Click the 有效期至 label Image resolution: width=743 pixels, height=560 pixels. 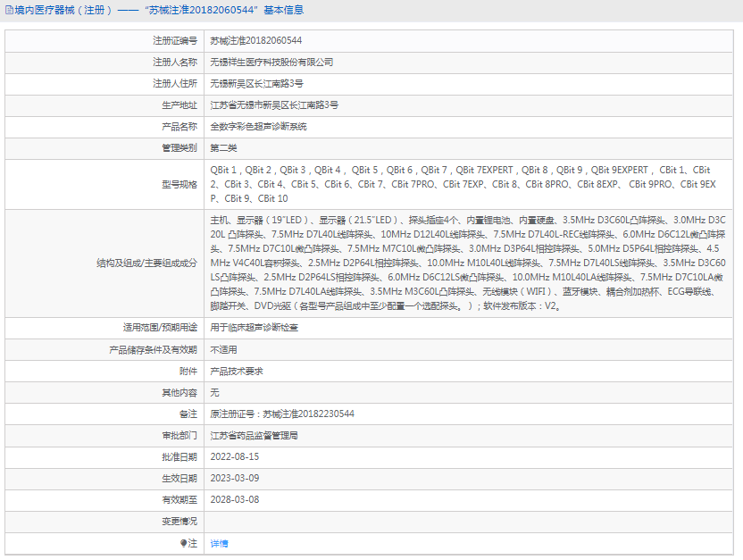(x=179, y=499)
